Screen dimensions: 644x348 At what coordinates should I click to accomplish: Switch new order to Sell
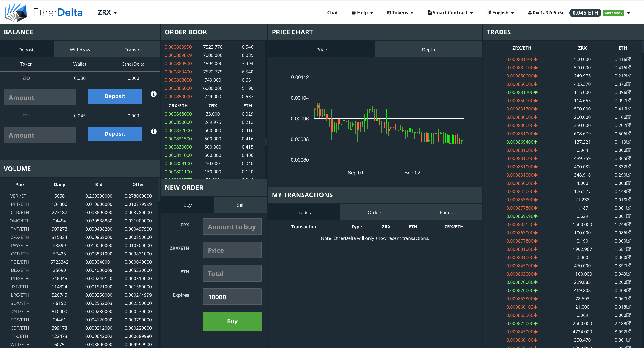pos(241,205)
